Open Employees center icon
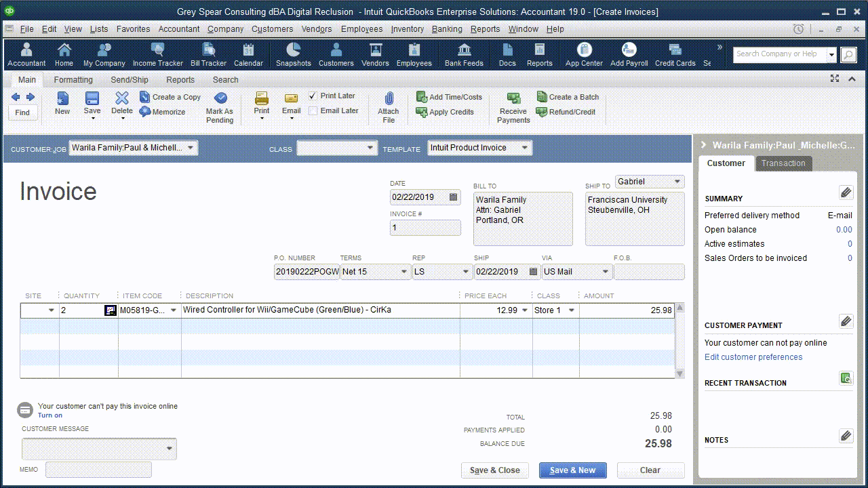 [414, 54]
